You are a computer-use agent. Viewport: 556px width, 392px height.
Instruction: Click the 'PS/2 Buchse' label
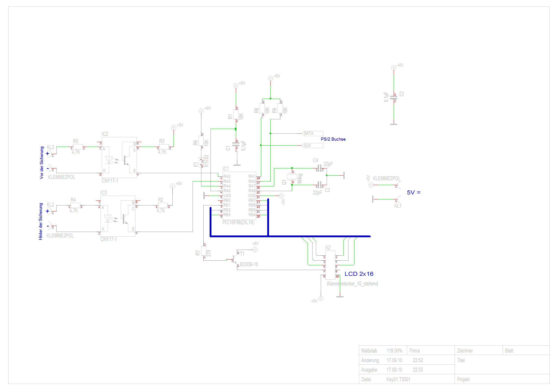coord(333,139)
